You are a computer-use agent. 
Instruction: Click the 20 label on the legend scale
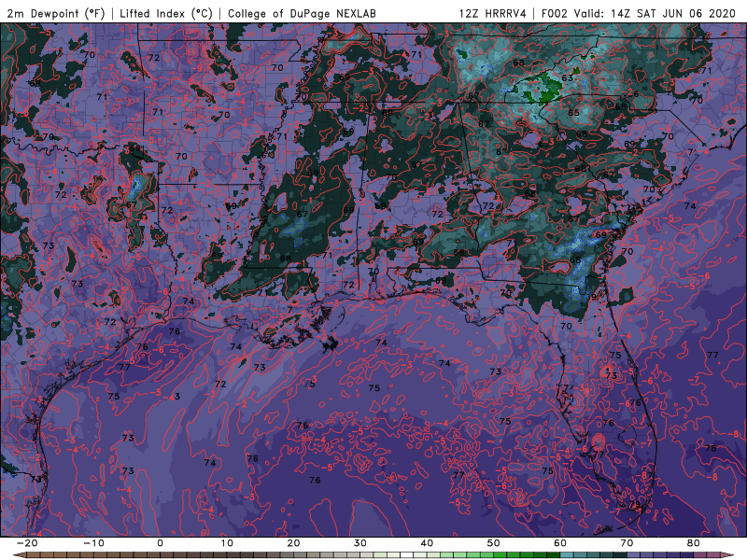coord(293,543)
